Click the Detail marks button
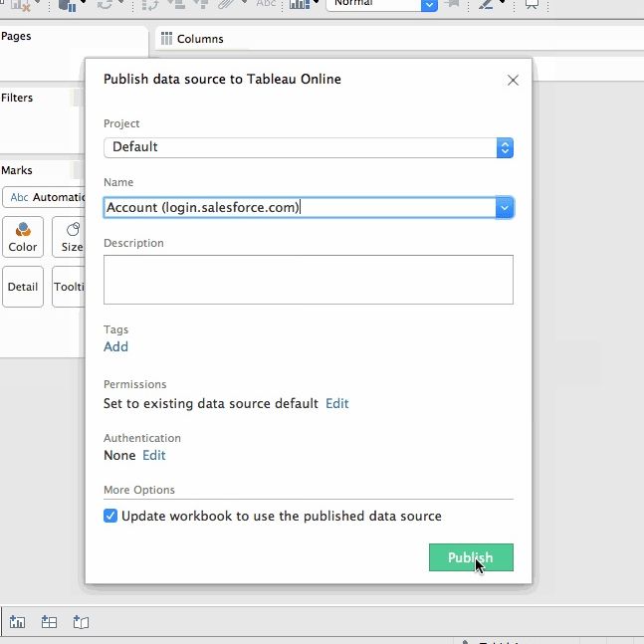The width and height of the screenshot is (644, 644). pyautogui.click(x=23, y=287)
